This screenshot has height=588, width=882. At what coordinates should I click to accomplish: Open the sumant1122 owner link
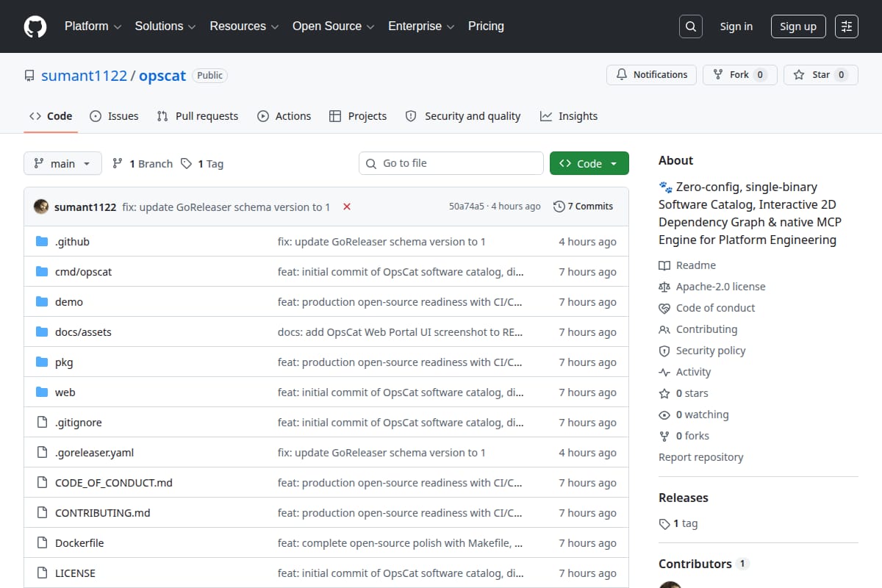point(84,76)
